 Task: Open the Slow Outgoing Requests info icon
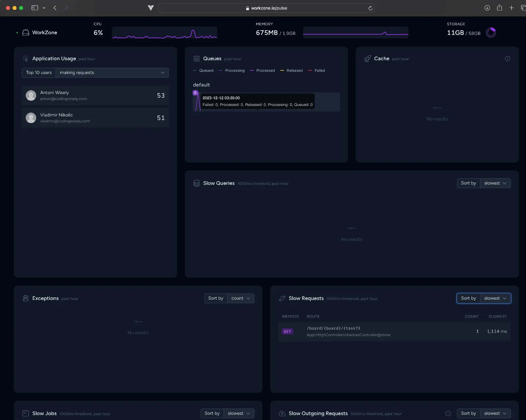pos(448,413)
